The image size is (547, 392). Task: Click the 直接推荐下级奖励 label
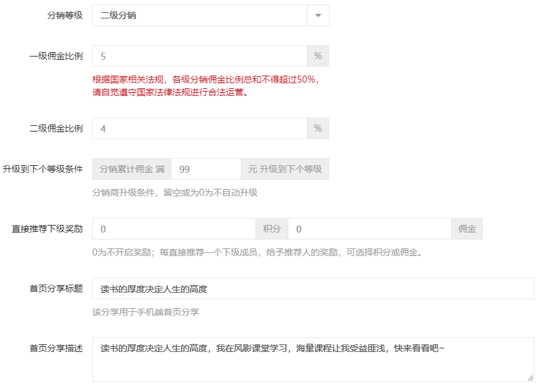(x=48, y=229)
